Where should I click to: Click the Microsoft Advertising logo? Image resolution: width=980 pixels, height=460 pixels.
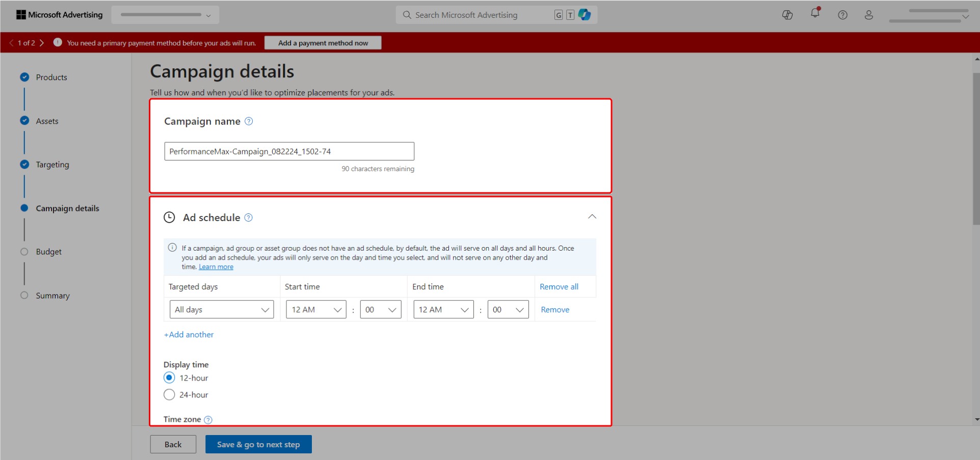click(59, 14)
